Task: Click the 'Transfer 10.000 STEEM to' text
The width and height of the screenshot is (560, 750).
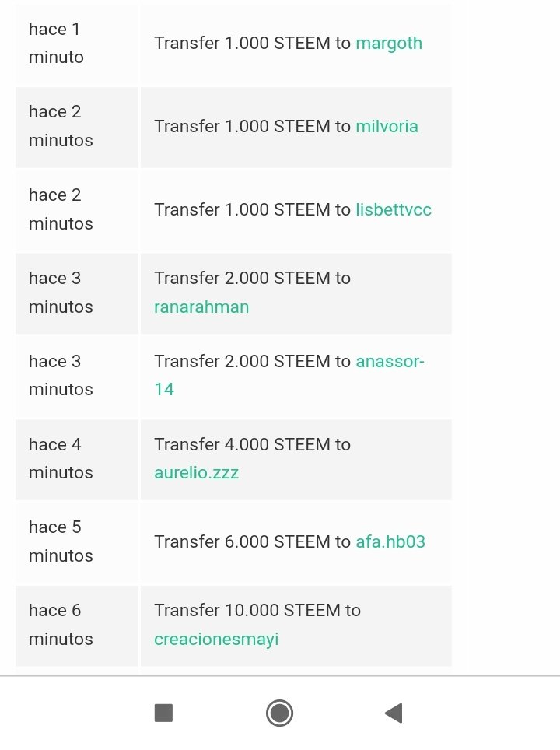Action: 257,610
